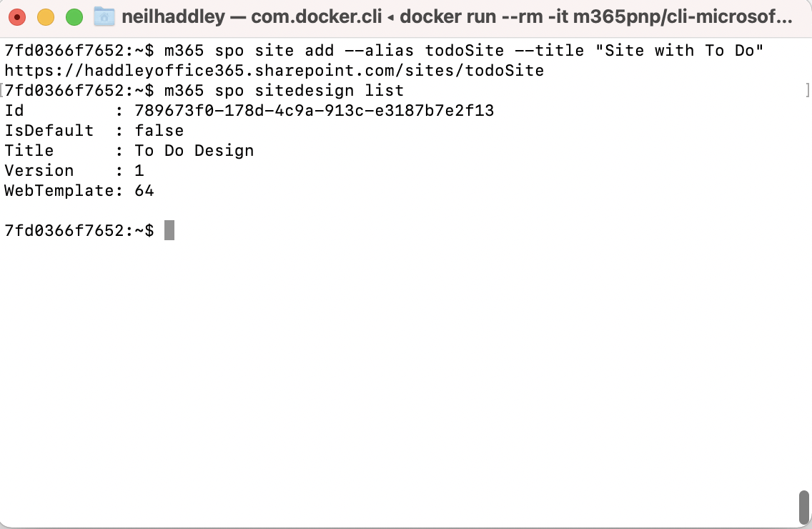Click the "To Do Design" title value

[194, 151]
